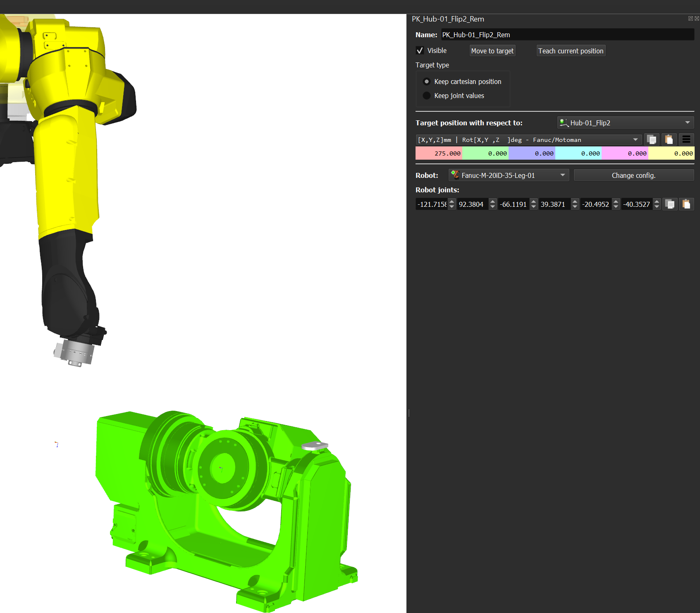
Task: Uncheck the Visible checkbox
Action: [420, 50]
